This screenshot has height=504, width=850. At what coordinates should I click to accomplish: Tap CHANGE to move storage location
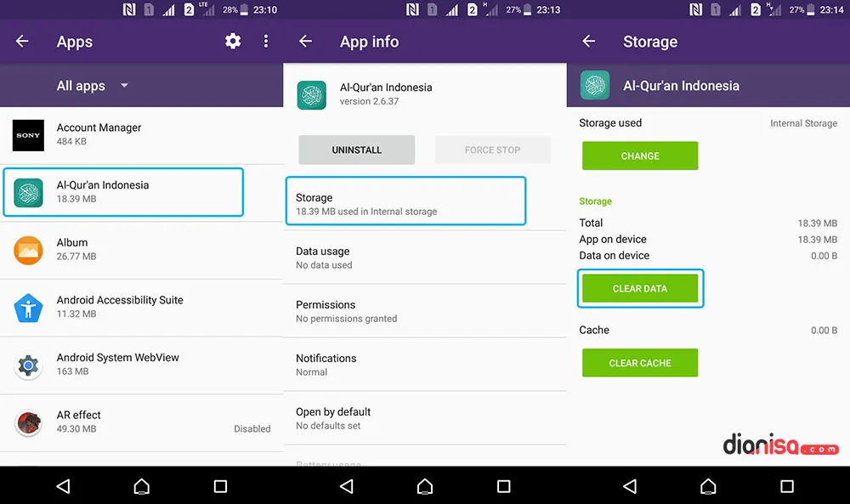point(639,156)
